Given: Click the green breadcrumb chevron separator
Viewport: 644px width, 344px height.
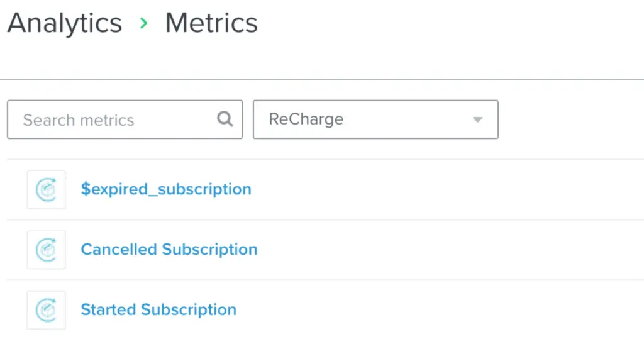Looking at the screenshot, I should tap(143, 24).
